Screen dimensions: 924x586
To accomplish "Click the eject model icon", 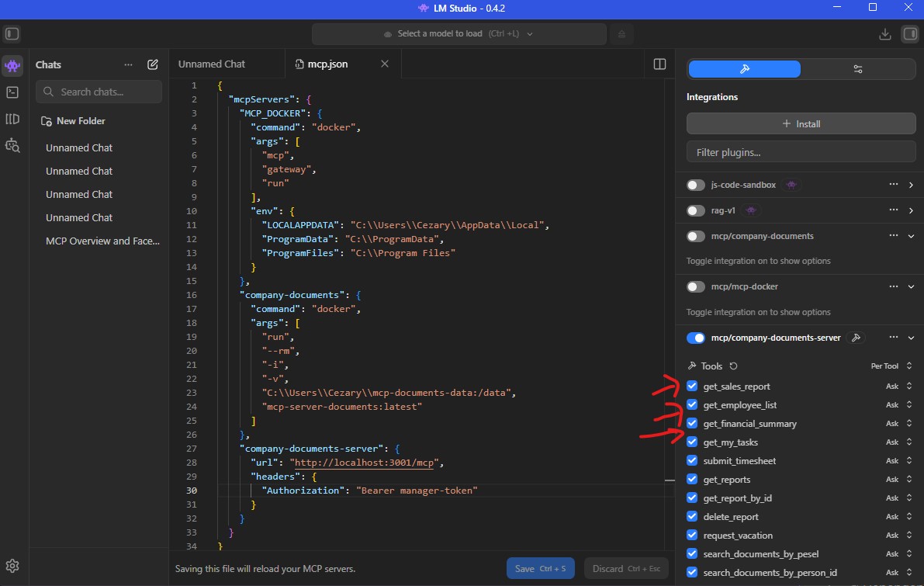I will 621,34.
